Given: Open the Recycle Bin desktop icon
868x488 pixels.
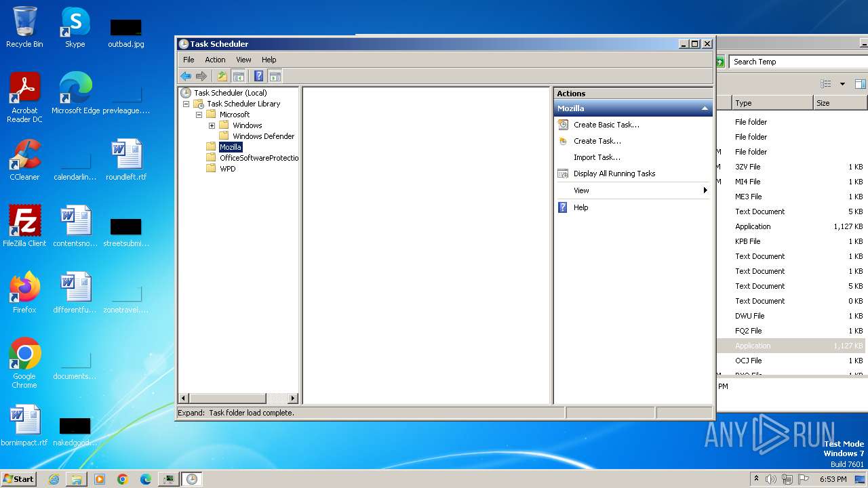Looking at the screenshot, I should click(x=24, y=27).
